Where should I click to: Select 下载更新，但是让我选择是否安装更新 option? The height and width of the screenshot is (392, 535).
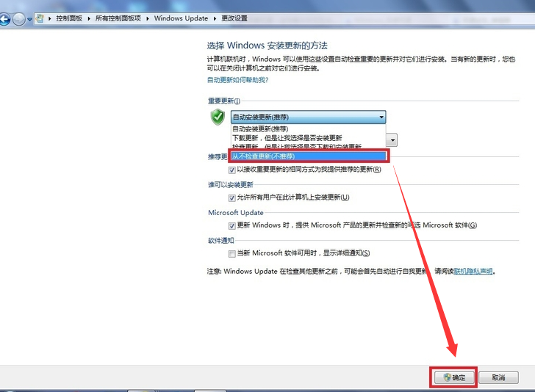pyautogui.click(x=309, y=138)
